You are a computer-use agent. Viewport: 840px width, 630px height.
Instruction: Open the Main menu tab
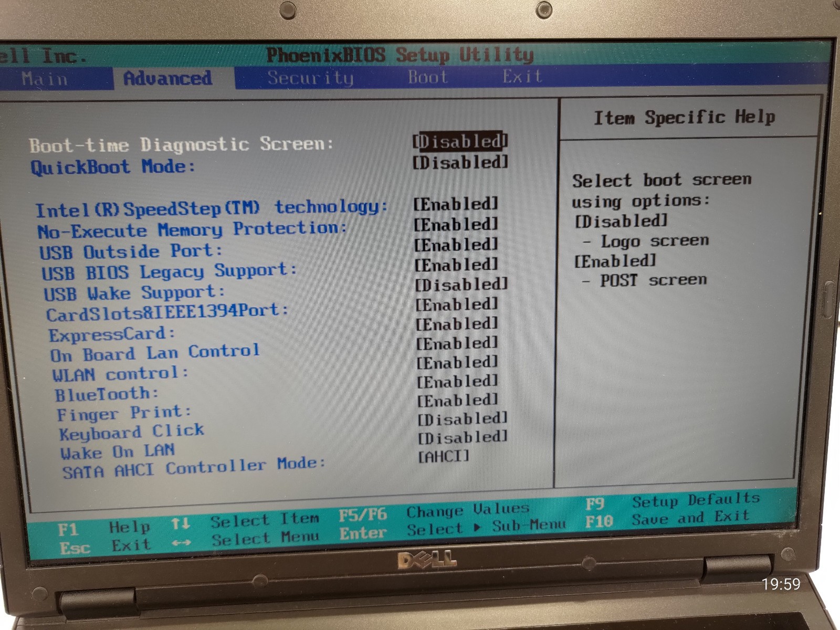(45, 79)
